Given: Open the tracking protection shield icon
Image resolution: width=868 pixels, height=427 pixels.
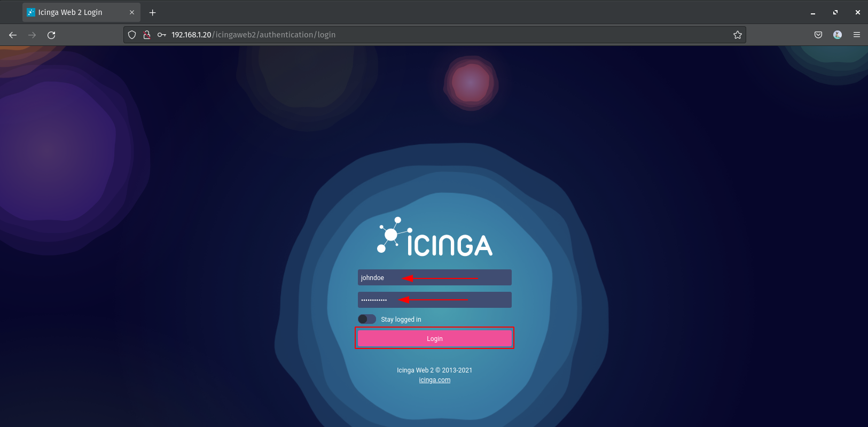Looking at the screenshot, I should coord(132,35).
